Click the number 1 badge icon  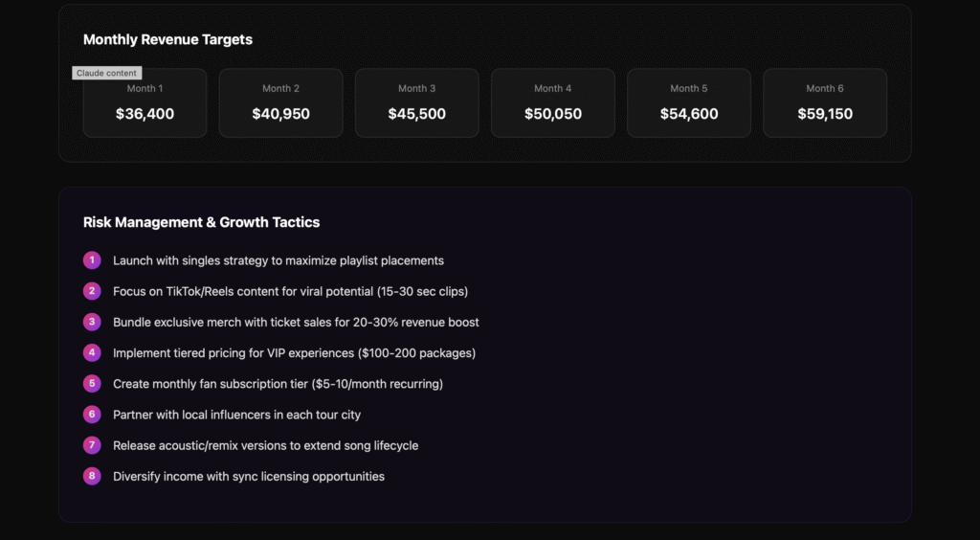[x=92, y=260]
